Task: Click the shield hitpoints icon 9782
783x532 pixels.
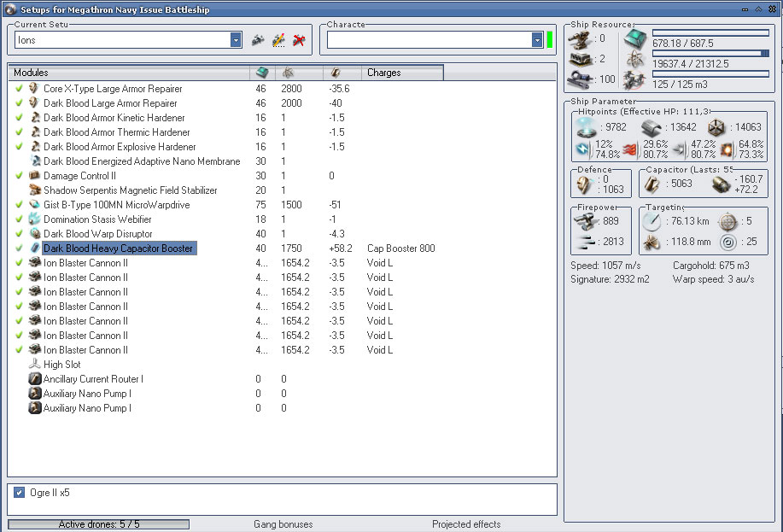Action: pyautogui.click(x=587, y=128)
